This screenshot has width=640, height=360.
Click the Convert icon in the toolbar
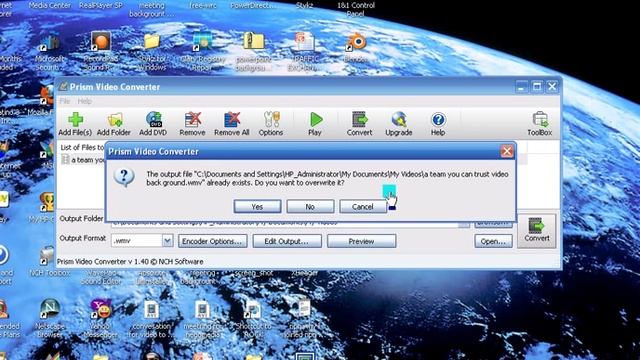point(360,124)
